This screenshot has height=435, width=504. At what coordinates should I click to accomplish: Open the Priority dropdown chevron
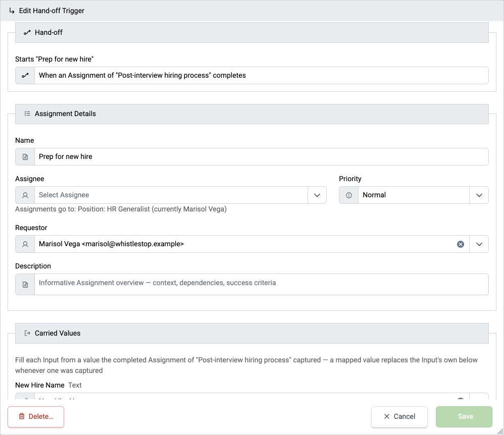(479, 195)
